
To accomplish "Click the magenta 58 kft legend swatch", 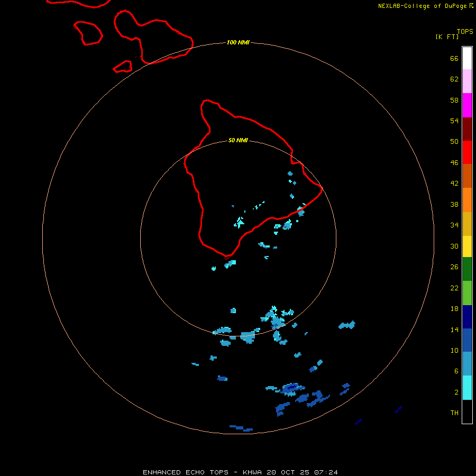I will click(467, 105).
